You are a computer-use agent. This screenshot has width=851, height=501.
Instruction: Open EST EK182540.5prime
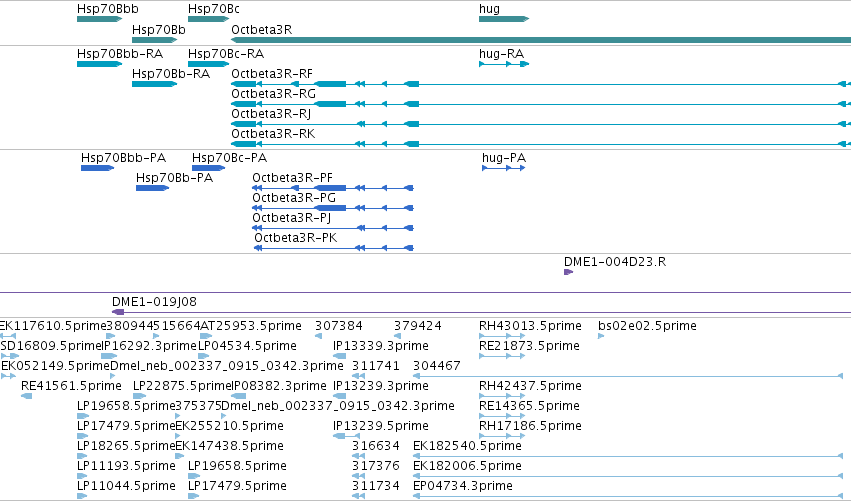(467, 446)
